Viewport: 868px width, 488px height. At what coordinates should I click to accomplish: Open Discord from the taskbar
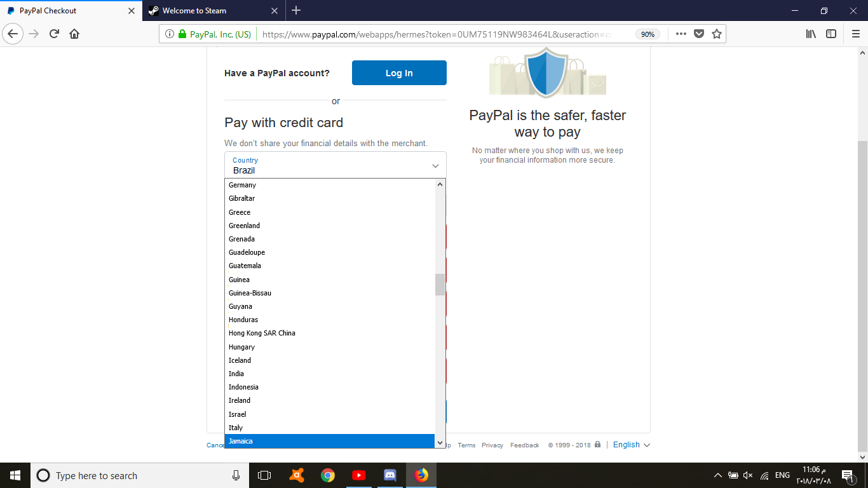coord(390,475)
